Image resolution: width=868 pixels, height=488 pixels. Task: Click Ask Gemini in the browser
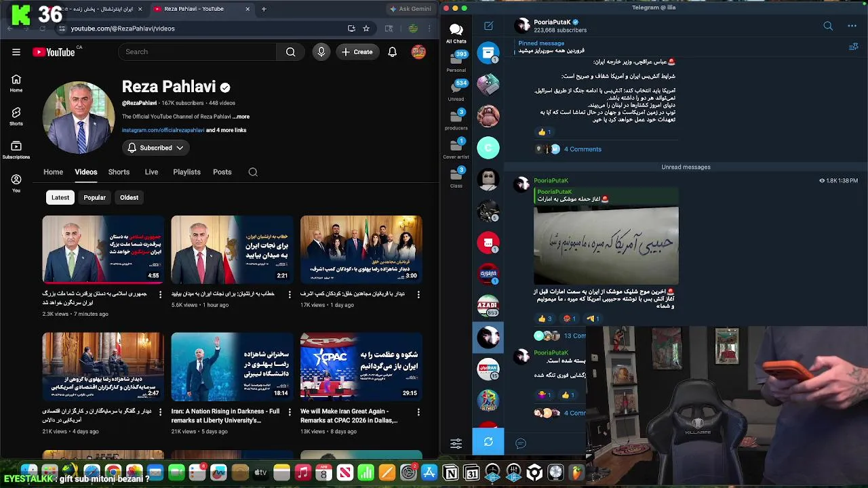click(x=410, y=9)
